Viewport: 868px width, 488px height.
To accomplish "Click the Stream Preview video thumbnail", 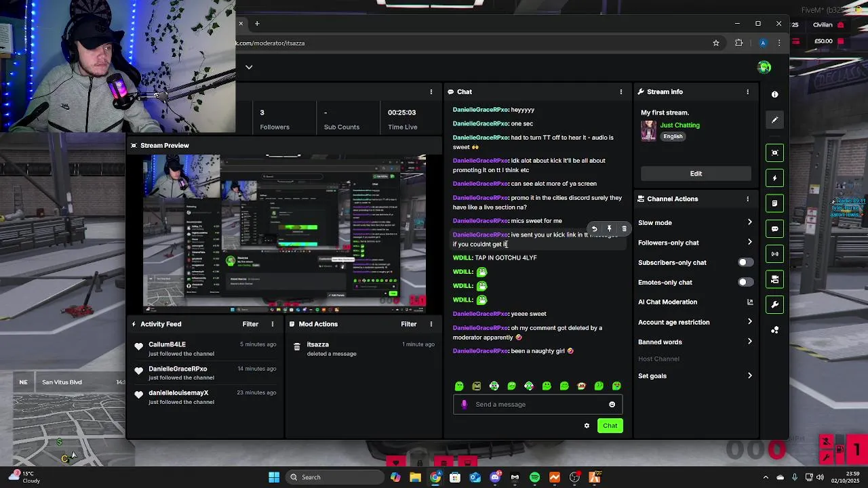I will 284,234.
